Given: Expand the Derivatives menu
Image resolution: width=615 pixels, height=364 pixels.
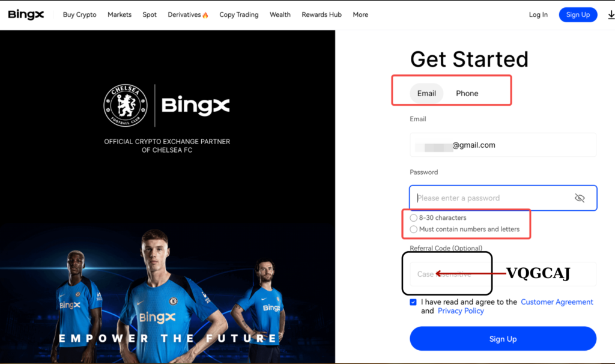Looking at the screenshot, I should (x=184, y=14).
